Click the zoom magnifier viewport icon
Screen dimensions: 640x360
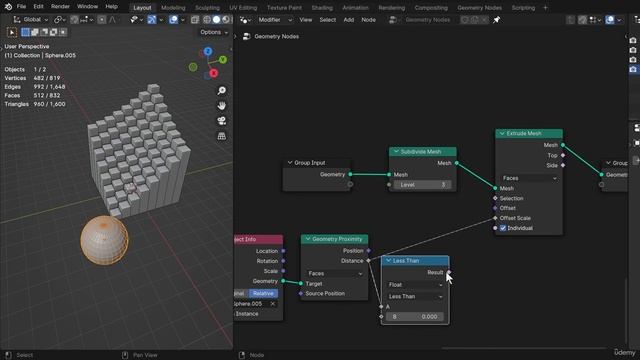[x=222, y=91]
